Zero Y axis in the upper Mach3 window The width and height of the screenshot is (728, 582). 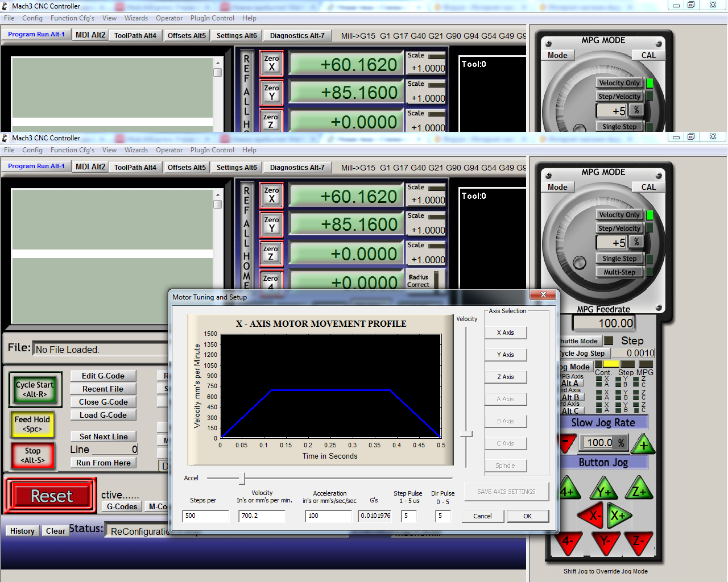(x=271, y=93)
